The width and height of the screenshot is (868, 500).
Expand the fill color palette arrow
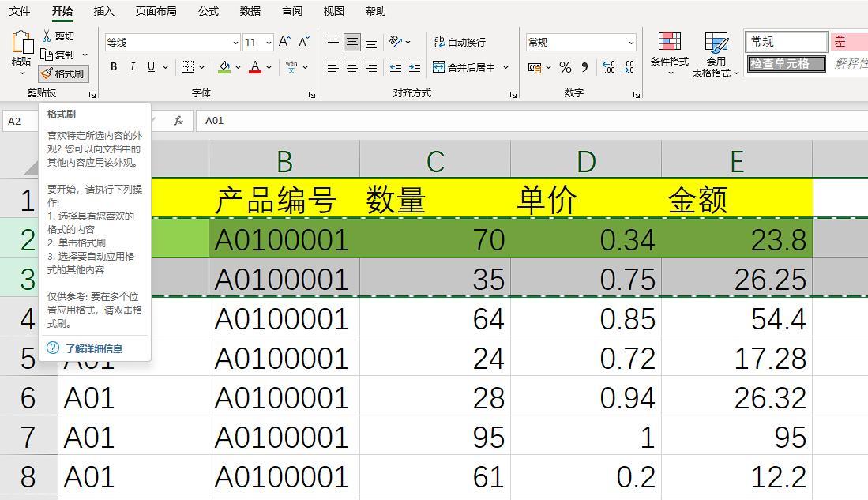point(238,68)
